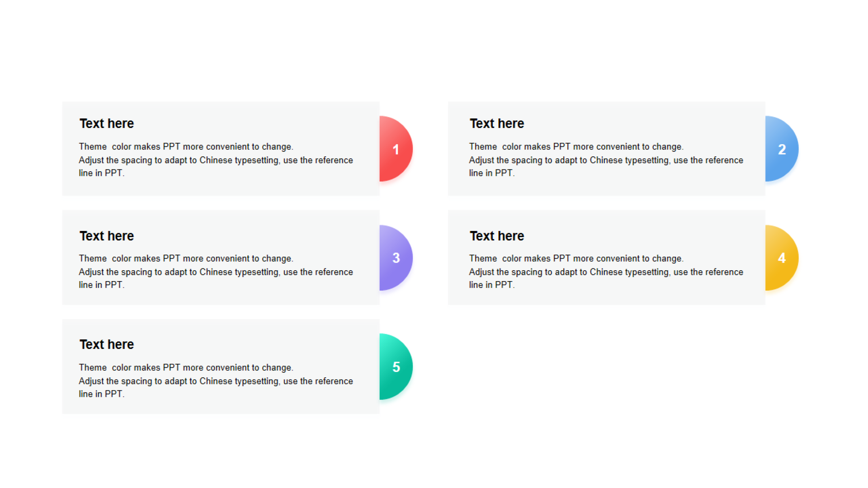Click the white digit 2 in the blue semicircle
The image size is (868, 488).
(x=782, y=150)
